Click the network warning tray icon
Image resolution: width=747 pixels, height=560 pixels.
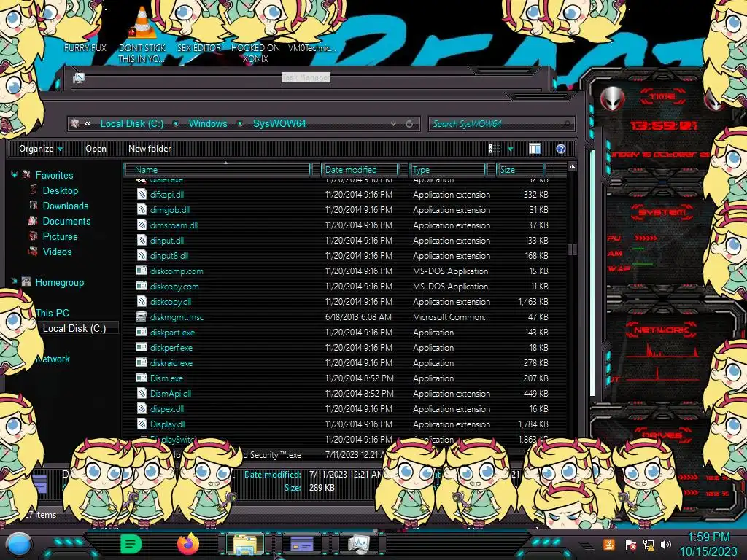point(649,544)
